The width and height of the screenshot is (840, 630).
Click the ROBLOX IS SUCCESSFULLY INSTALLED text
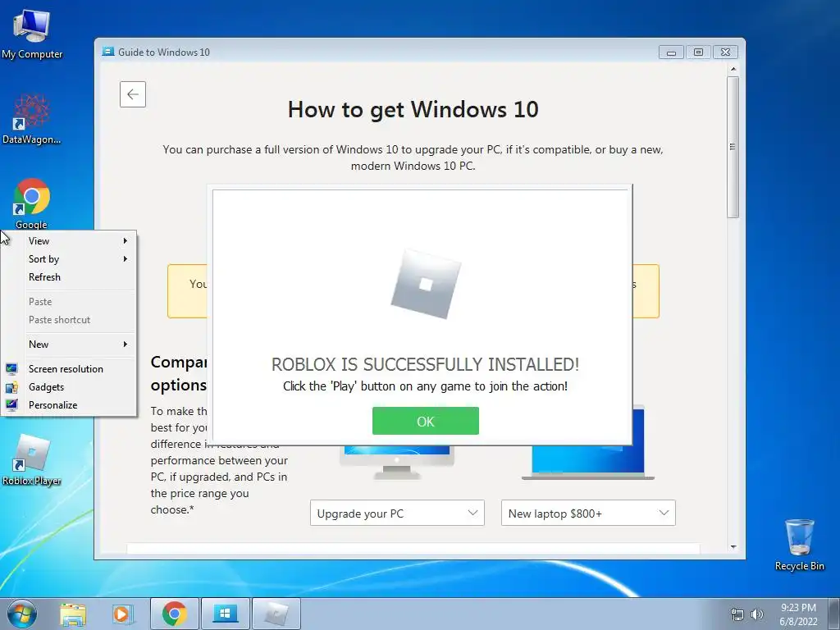tap(426, 364)
